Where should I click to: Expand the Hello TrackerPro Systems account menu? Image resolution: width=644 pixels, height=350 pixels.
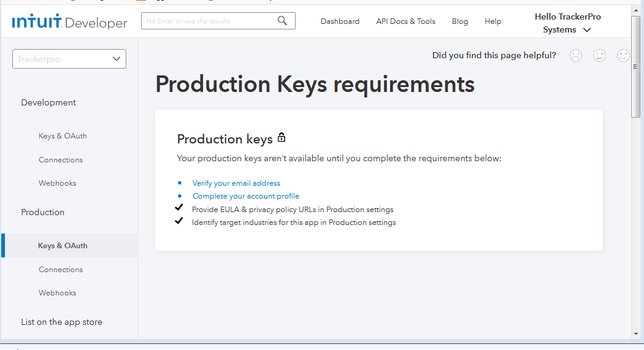click(567, 23)
